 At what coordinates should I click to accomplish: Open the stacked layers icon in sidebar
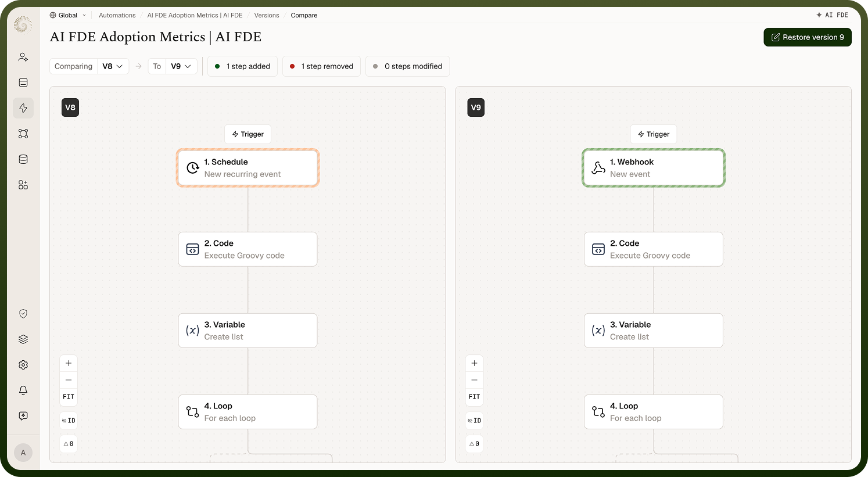pos(23,339)
